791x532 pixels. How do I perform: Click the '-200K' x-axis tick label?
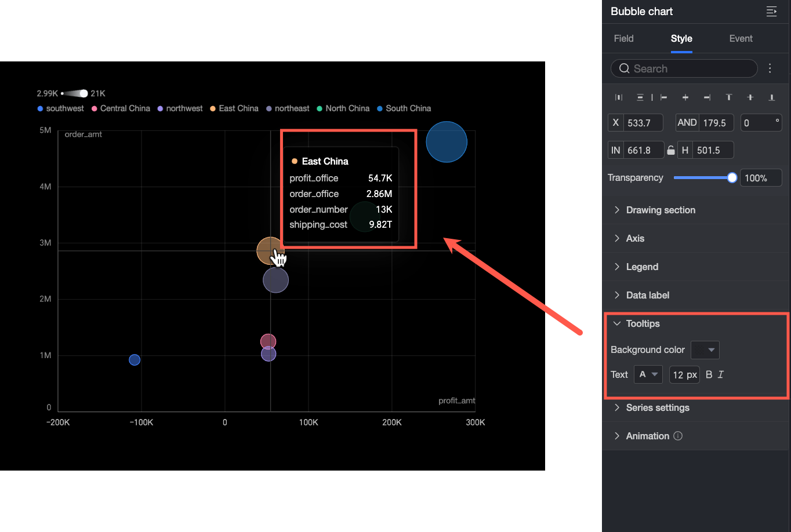click(58, 422)
